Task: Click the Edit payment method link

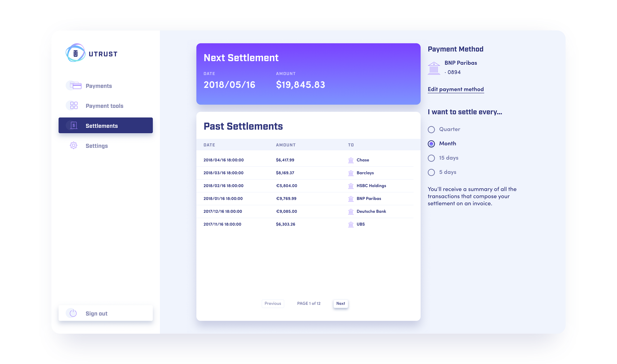Action: 456,89
